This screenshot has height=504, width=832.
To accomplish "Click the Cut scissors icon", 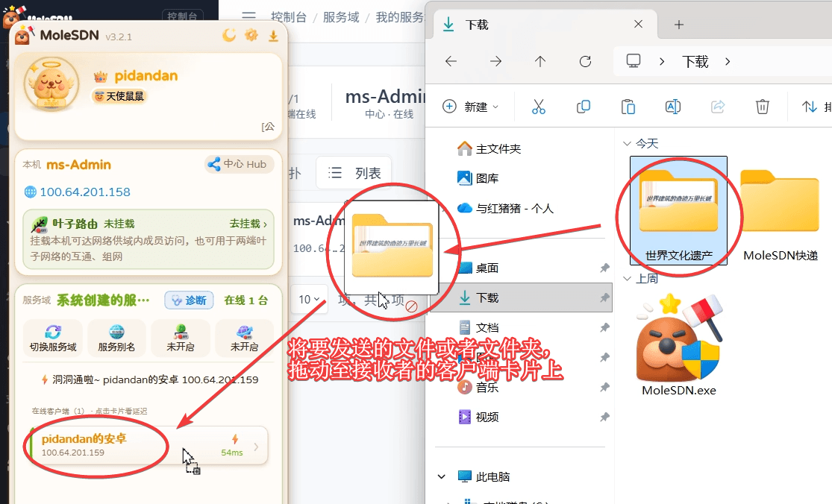I will click(539, 107).
